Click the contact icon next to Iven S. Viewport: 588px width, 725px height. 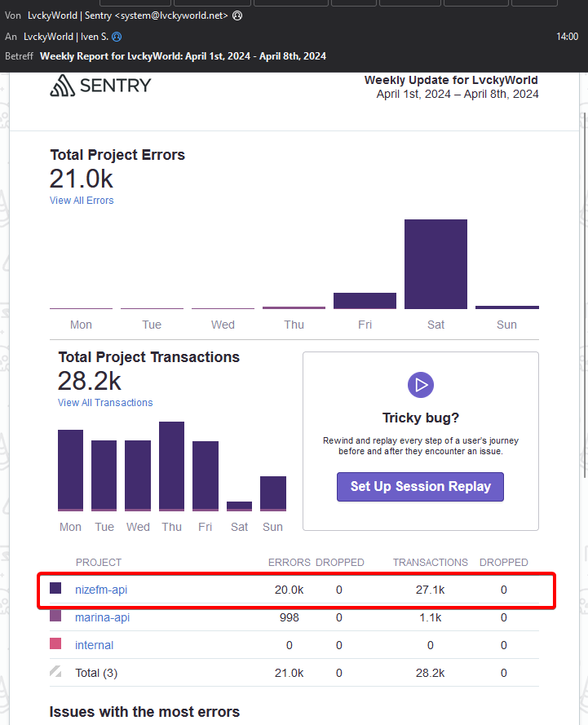coord(117,37)
